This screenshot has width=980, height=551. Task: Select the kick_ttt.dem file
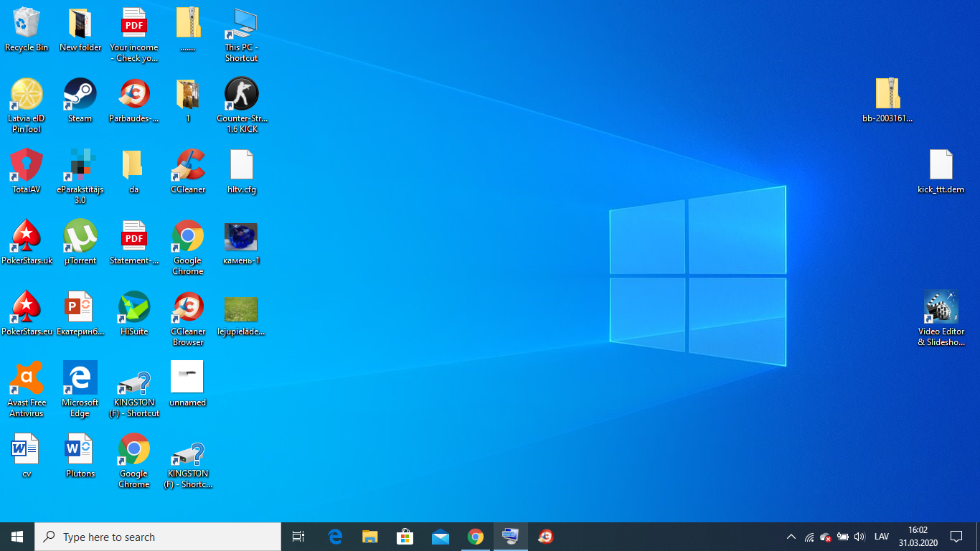point(941,172)
